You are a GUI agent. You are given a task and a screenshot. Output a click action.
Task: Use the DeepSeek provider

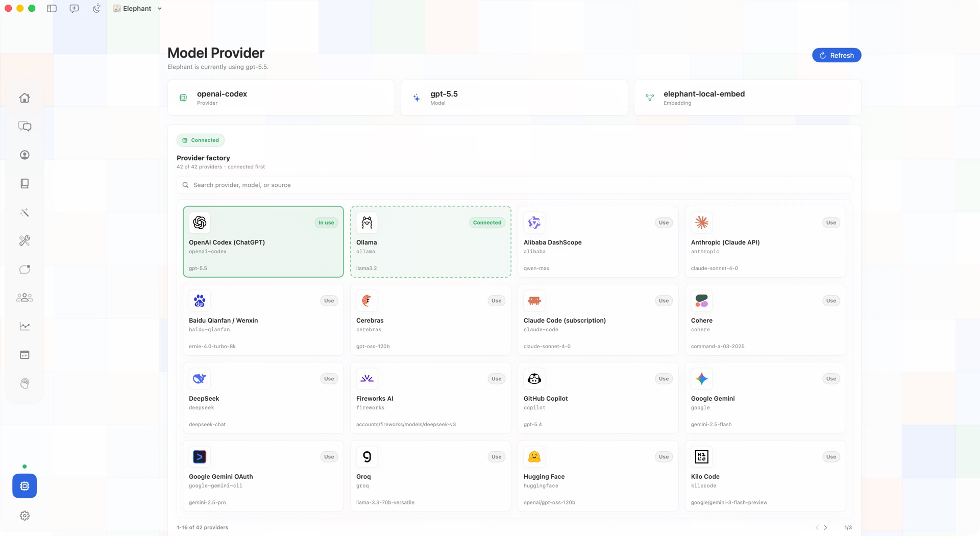(329, 379)
